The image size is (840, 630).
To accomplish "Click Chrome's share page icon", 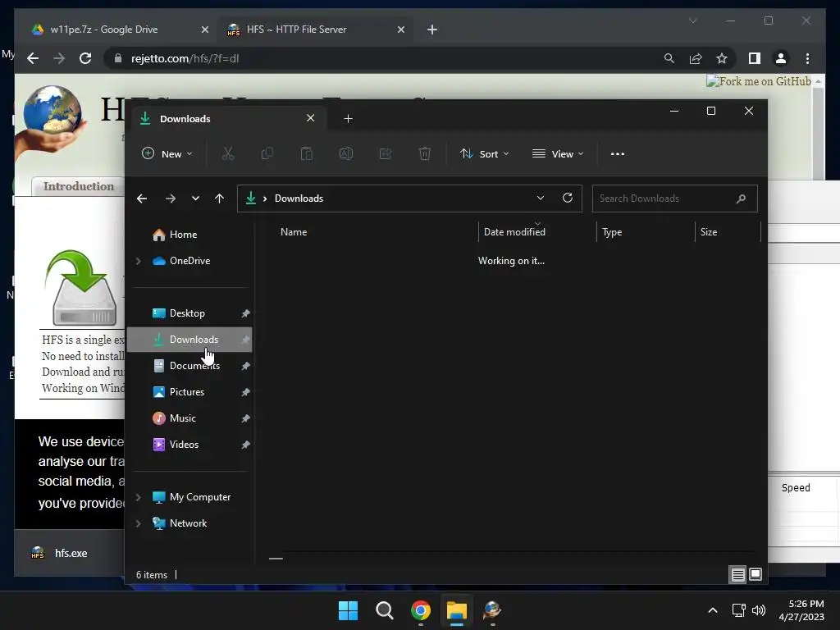I will (x=696, y=58).
